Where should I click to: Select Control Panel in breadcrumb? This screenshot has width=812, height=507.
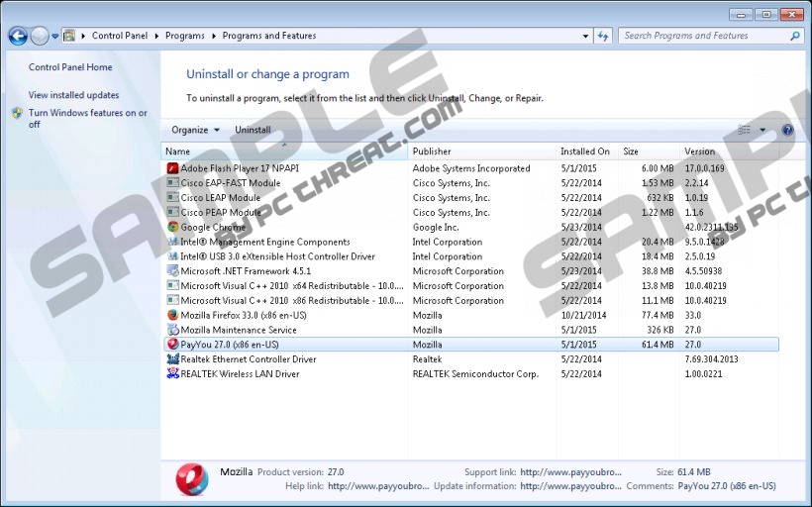click(x=120, y=36)
